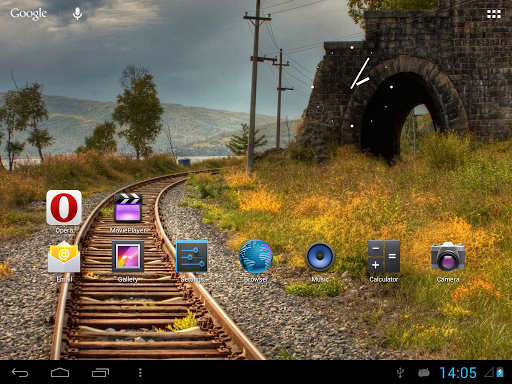
Task: Open the all apps grid drawer
Action: coord(494,14)
